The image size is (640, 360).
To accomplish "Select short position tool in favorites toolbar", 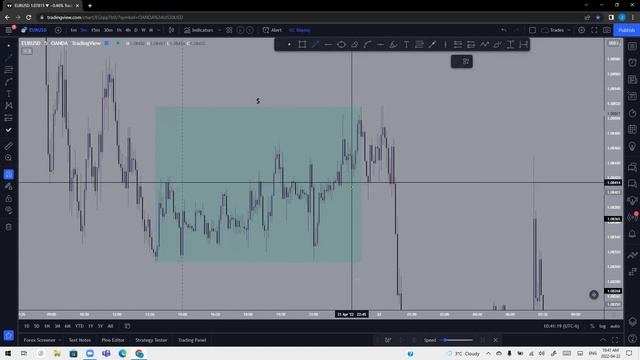I will coord(471,44).
